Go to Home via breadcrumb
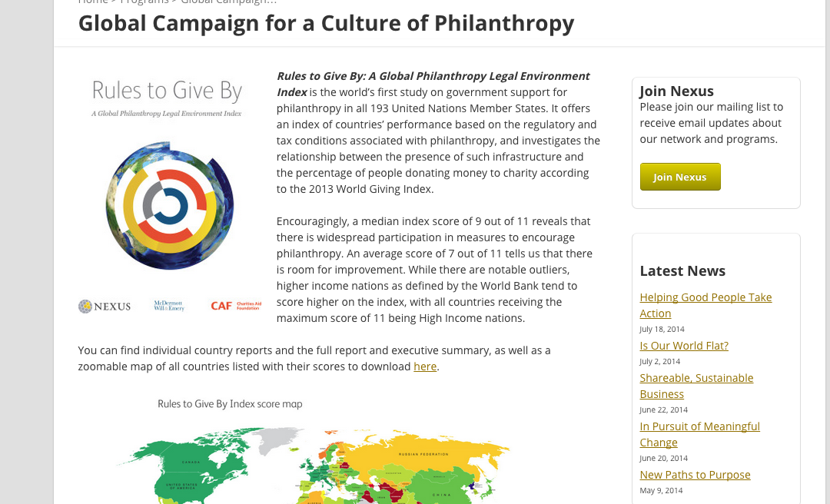 93,2
